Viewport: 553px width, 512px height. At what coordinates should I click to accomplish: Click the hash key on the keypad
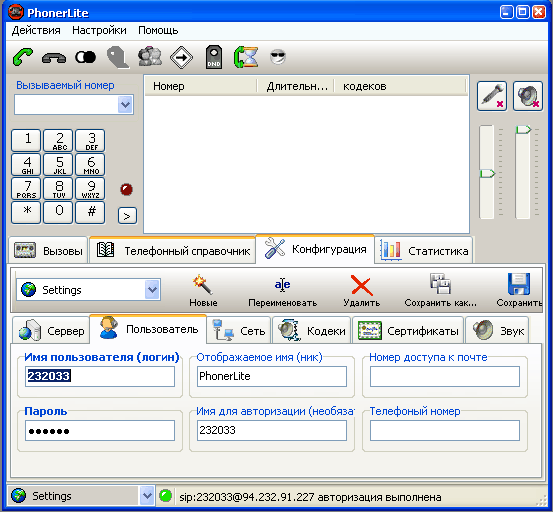(x=90, y=212)
